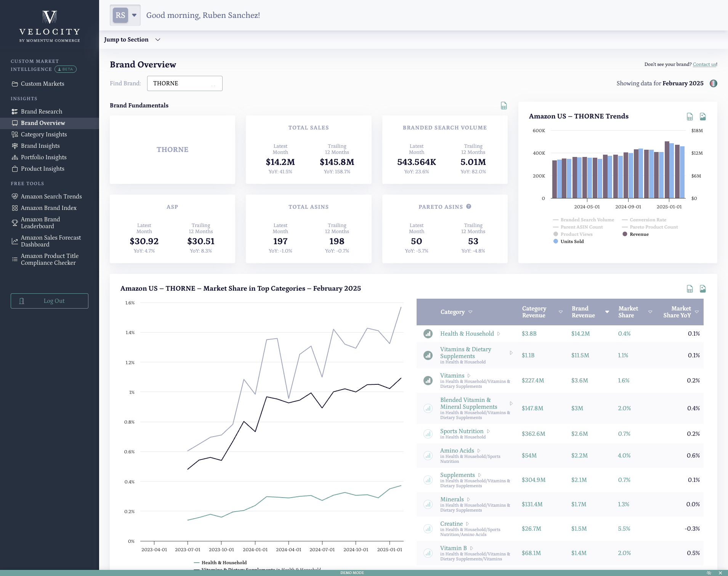Image resolution: width=728 pixels, height=576 pixels.
Task: Click the Find Brand input field
Action: point(184,83)
